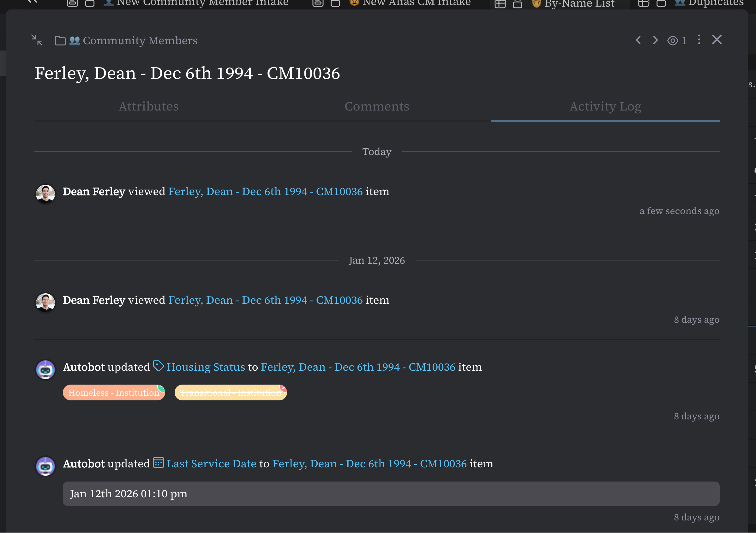Screen dimensions: 756x533
Task: Toggle the watchers eye icon
Action: pos(672,41)
